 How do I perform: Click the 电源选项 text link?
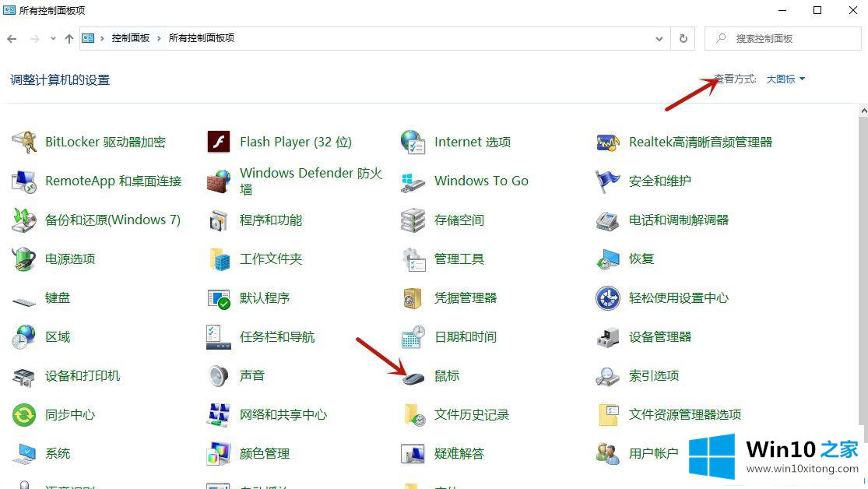70,259
